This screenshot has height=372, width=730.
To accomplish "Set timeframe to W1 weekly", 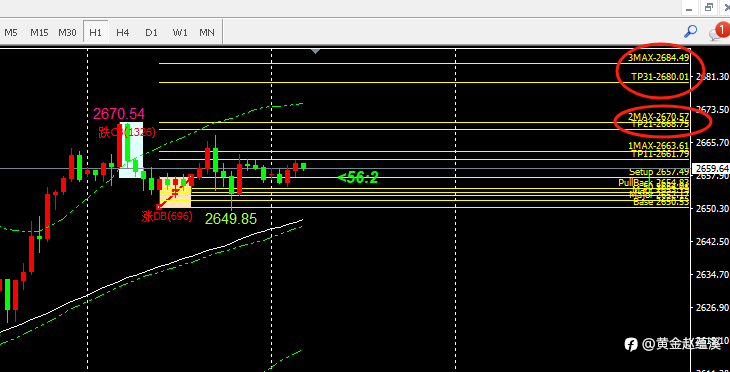I will coord(180,32).
